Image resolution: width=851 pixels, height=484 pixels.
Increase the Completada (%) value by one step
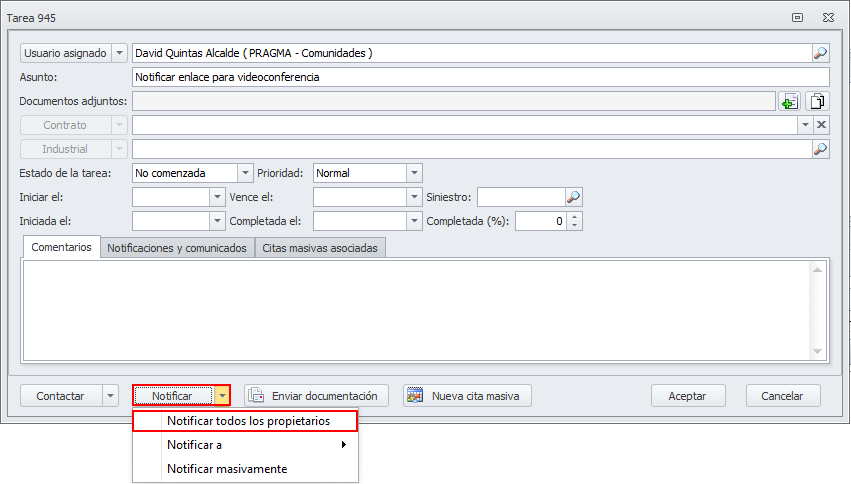(x=574, y=216)
